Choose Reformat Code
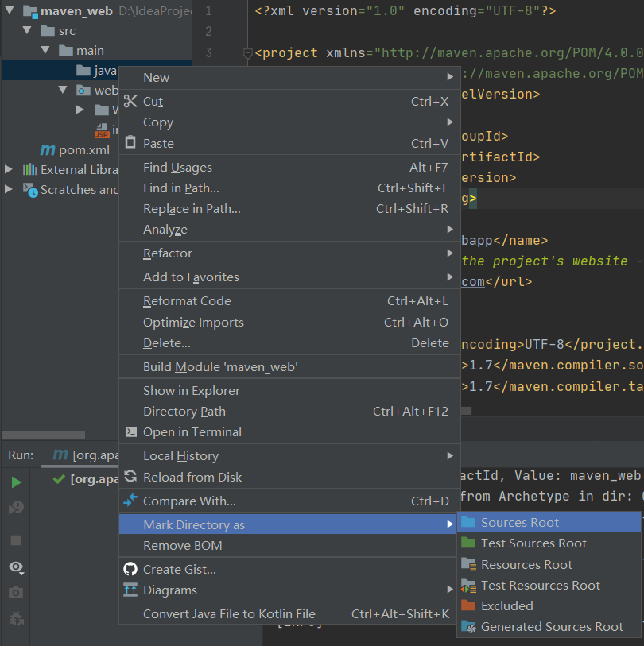This screenshot has width=644, height=646. (289, 301)
